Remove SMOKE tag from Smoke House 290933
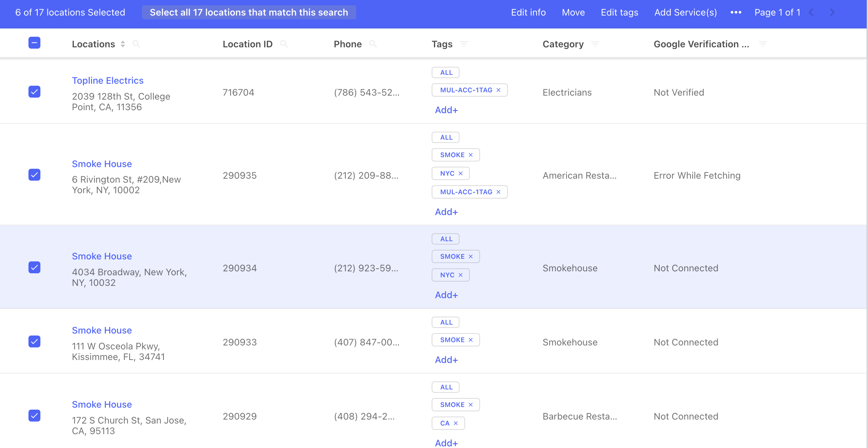The height and width of the screenshot is (448, 868). pyautogui.click(x=471, y=340)
